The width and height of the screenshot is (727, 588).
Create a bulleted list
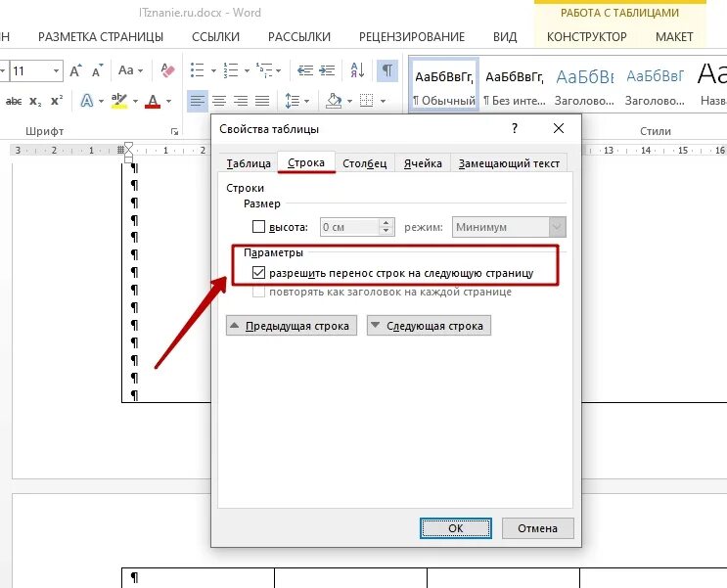(x=197, y=70)
